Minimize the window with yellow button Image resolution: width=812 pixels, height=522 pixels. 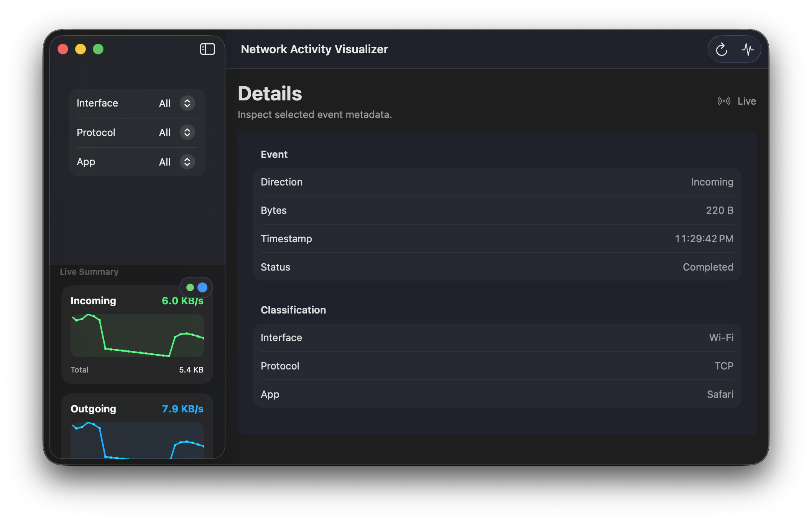click(x=81, y=49)
